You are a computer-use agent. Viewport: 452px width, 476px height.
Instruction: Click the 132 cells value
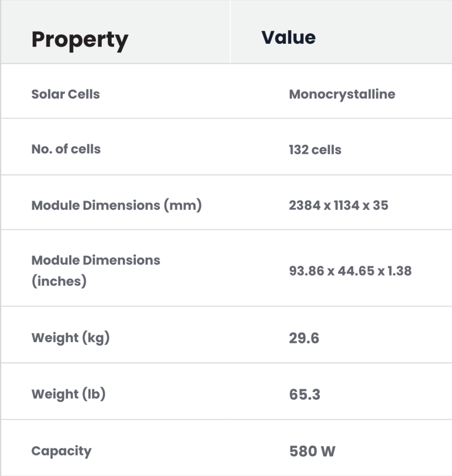[315, 150]
